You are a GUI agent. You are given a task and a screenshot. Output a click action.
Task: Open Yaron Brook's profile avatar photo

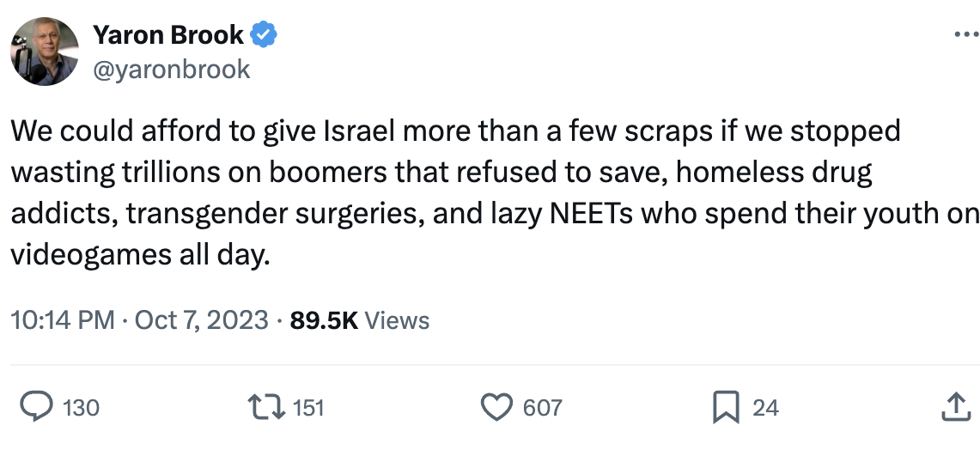pos(45,52)
